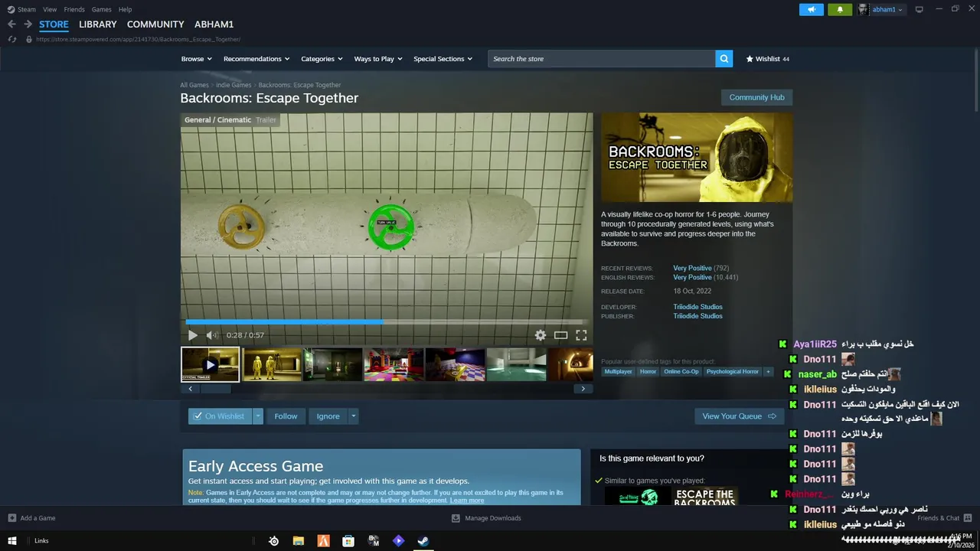Mute the trailer volume speaker icon

[x=212, y=335]
